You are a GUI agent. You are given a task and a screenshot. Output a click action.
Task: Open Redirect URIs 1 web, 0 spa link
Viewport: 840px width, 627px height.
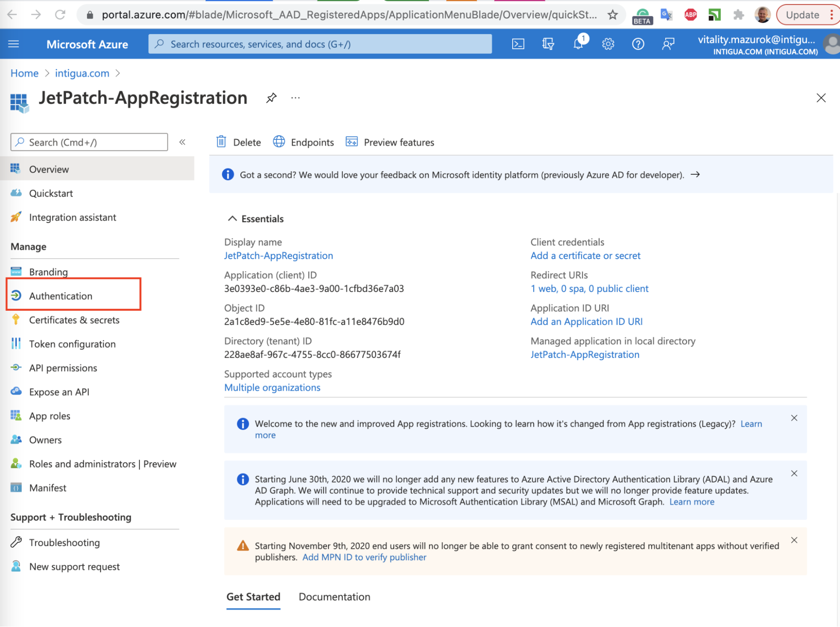point(589,288)
